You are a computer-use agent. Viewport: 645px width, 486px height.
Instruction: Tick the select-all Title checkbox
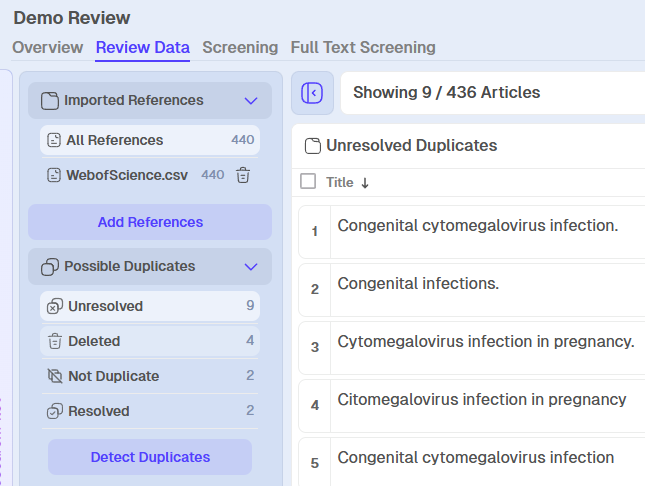308,181
